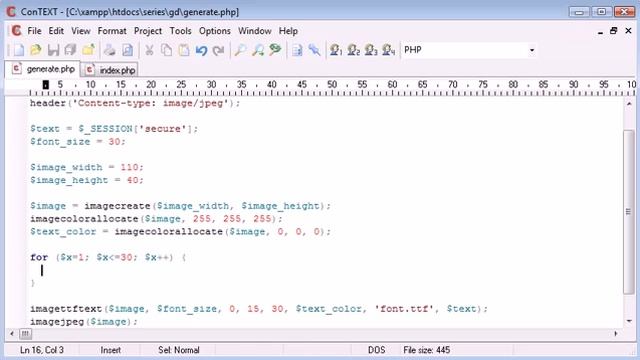Run user command 4 icon
The height and width of the screenshot is (360, 640).
pos(388,50)
